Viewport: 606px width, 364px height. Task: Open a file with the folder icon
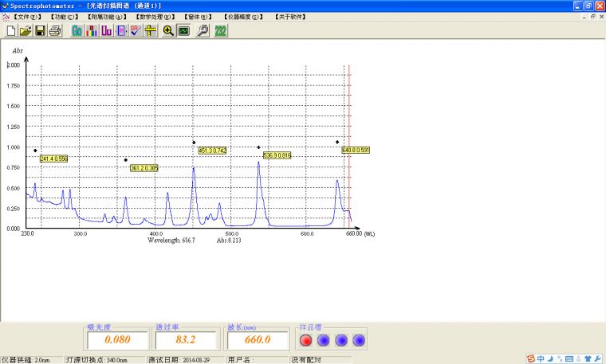point(26,31)
